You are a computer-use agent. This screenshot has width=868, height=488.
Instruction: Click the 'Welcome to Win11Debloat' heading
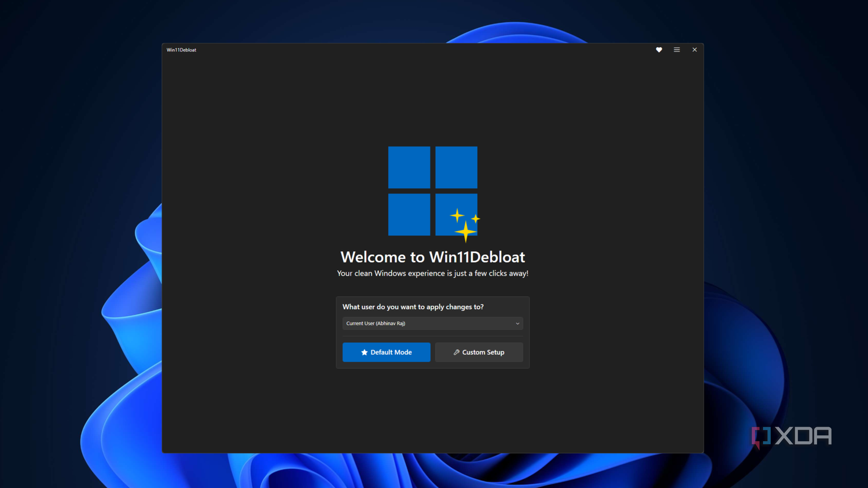click(433, 257)
